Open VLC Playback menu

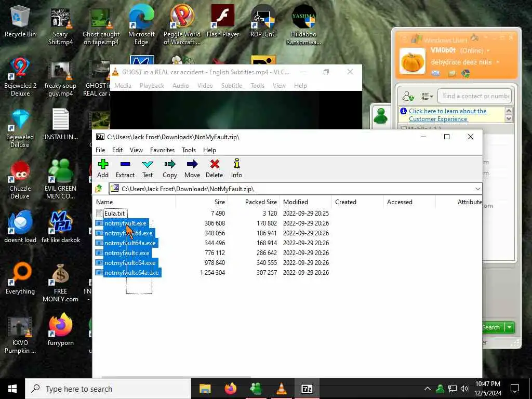(152, 86)
